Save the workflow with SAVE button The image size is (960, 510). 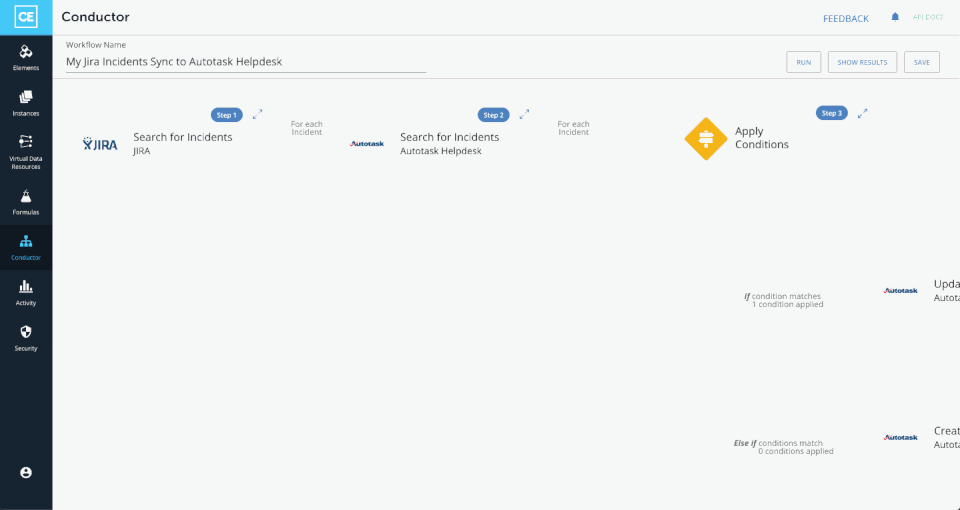(x=921, y=62)
